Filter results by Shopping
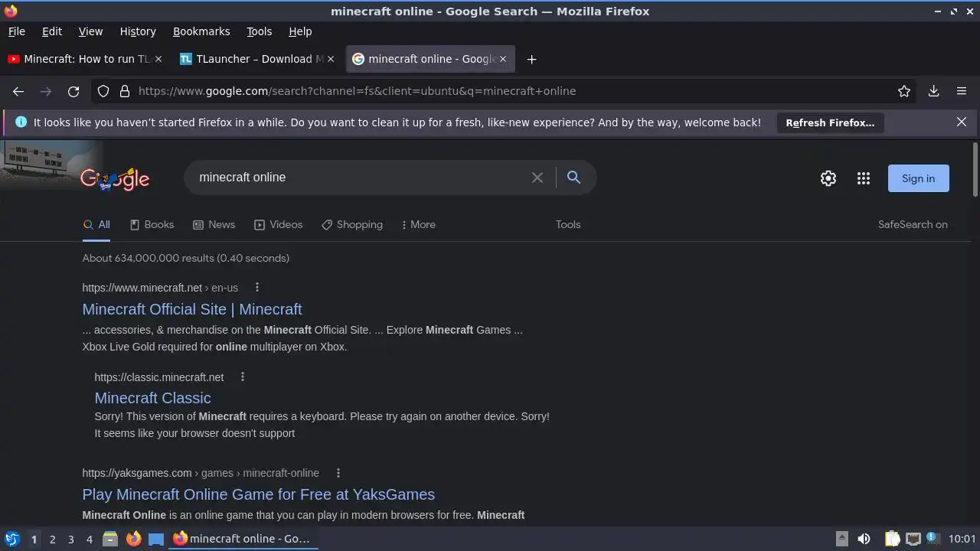Viewport: 980px width, 551px height. [x=351, y=224]
